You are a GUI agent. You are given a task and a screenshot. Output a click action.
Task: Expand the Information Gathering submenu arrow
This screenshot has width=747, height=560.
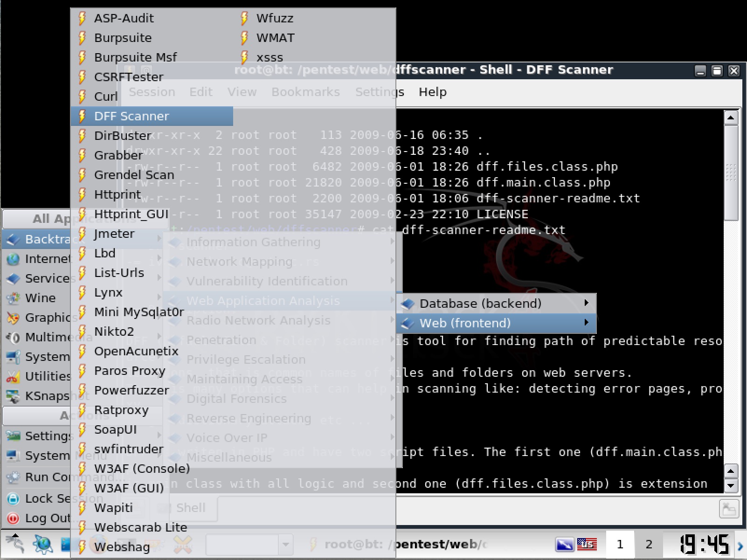click(x=393, y=242)
